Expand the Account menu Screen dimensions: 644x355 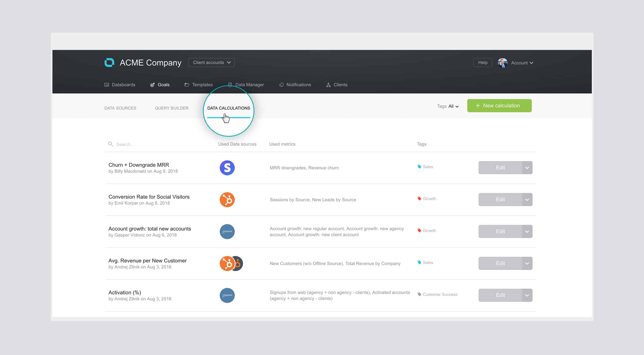tap(522, 63)
